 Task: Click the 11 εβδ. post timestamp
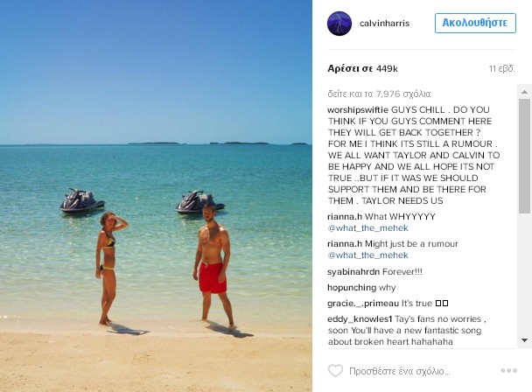pos(502,69)
